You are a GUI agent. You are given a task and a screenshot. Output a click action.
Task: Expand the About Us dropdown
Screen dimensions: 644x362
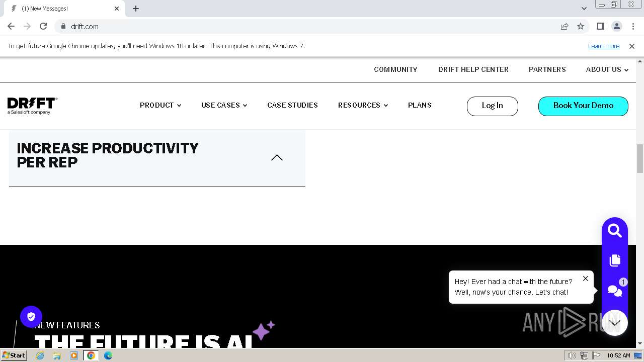click(607, 69)
